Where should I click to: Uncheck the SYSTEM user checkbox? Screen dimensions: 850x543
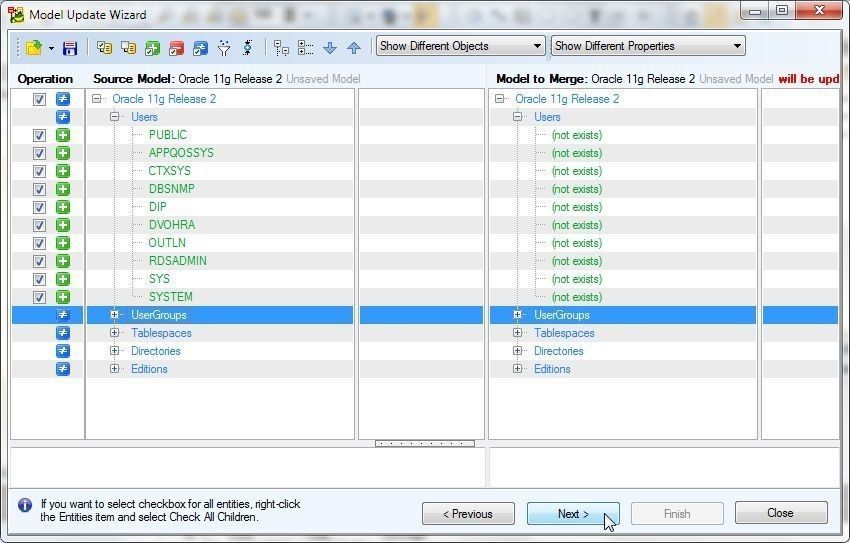(39, 297)
